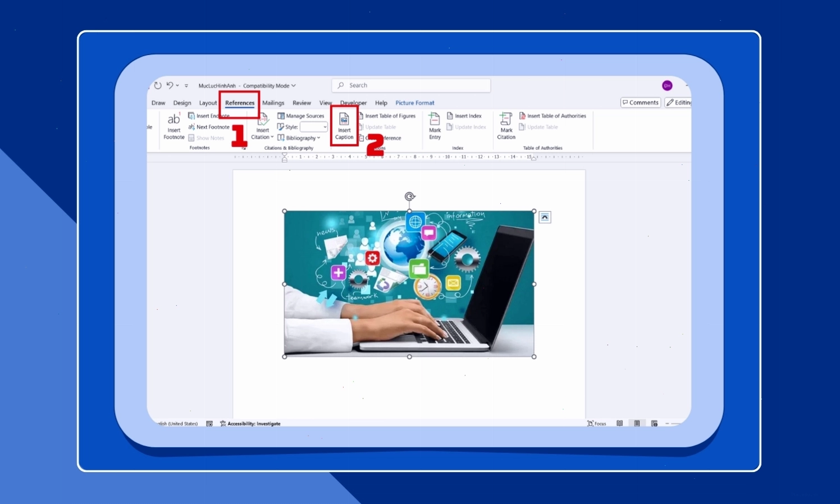Click Insert Table of Figures
Image resolution: width=840 pixels, height=504 pixels.
[x=387, y=116]
